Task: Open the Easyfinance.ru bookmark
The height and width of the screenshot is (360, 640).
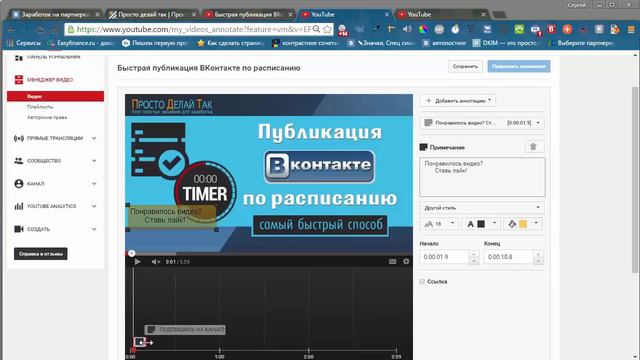Action: point(82,43)
